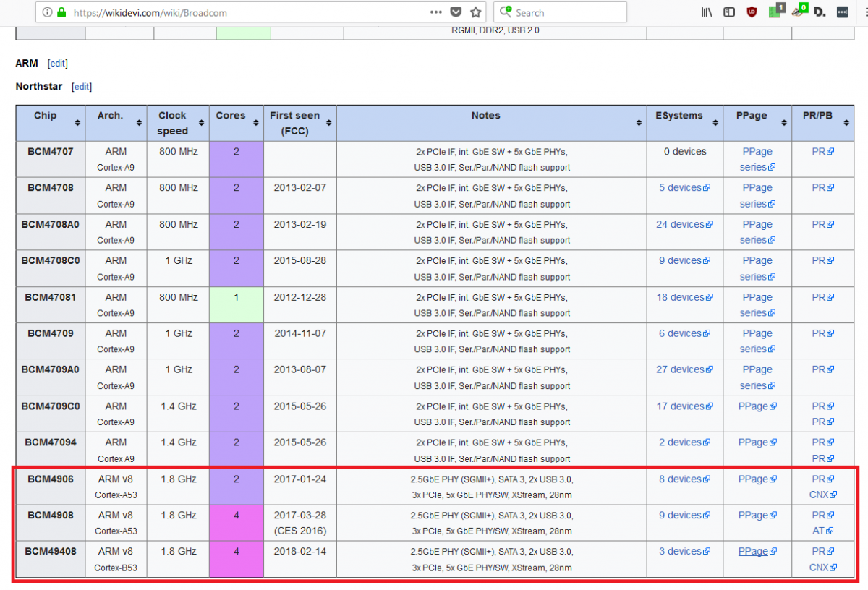Select the BCM4908 chip cell
This screenshot has width=868, height=590.
click(x=51, y=523)
